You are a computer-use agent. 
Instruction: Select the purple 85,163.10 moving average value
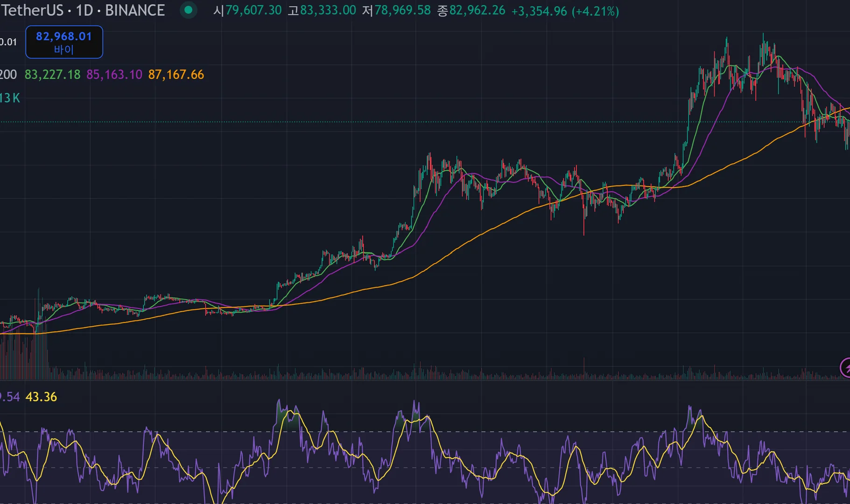(x=114, y=75)
